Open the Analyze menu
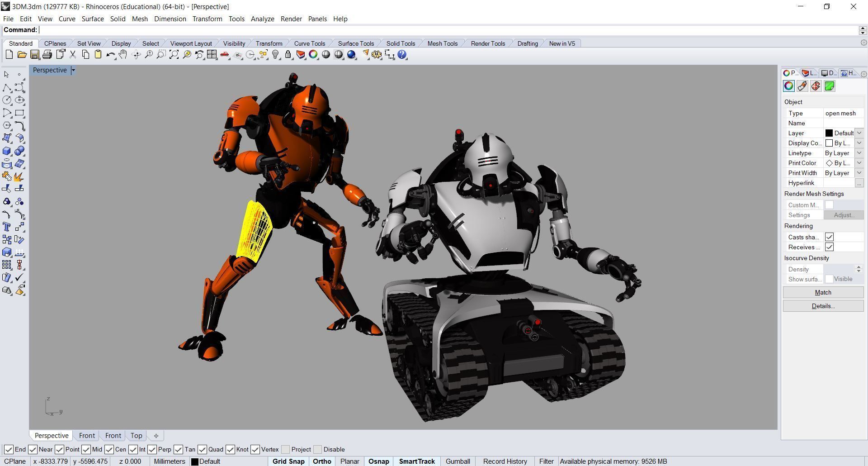The image size is (868, 466). pyautogui.click(x=263, y=19)
